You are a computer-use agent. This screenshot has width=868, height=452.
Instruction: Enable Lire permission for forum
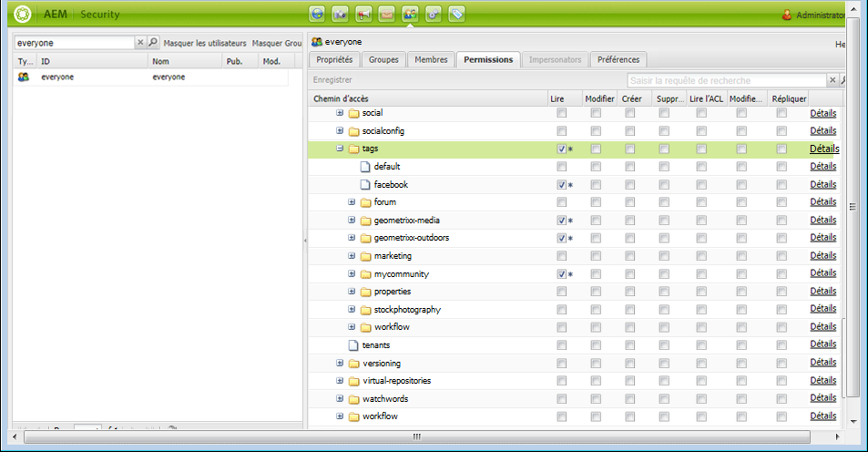(561, 202)
